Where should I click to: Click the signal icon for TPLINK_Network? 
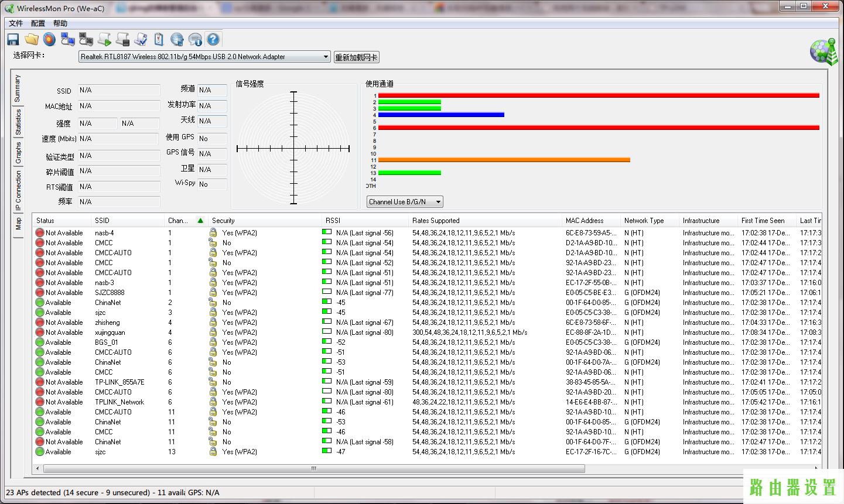(x=327, y=402)
